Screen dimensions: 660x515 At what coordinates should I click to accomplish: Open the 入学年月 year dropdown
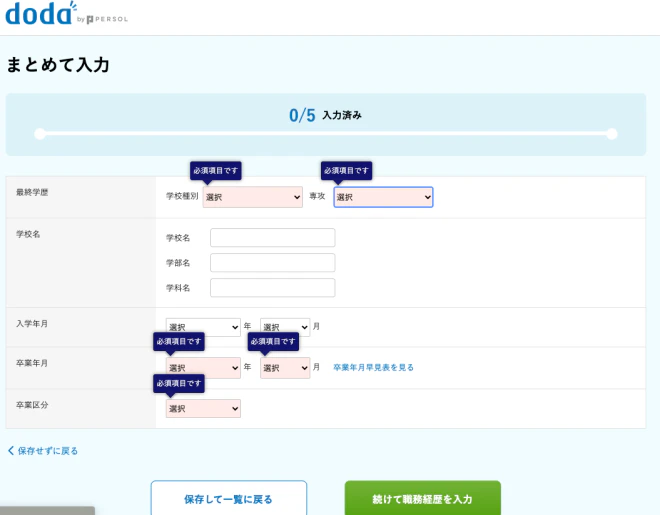tap(203, 327)
